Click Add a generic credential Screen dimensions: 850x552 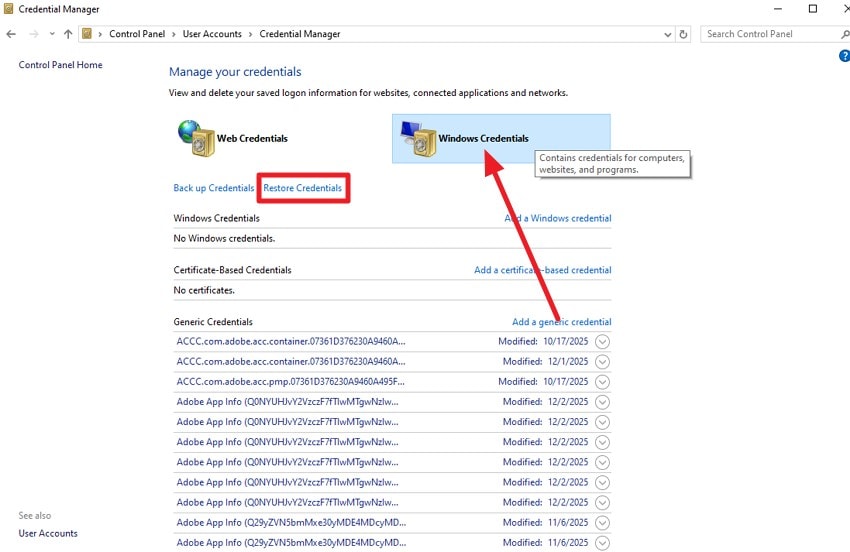(562, 322)
